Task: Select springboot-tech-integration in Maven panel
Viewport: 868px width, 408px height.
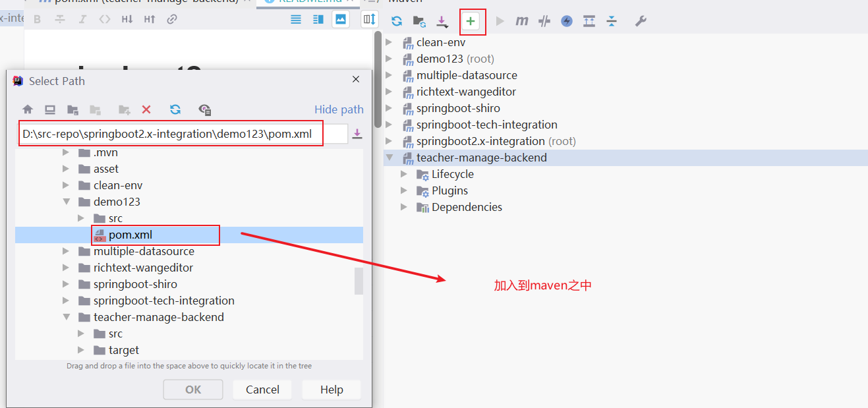Action: pyautogui.click(x=486, y=125)
